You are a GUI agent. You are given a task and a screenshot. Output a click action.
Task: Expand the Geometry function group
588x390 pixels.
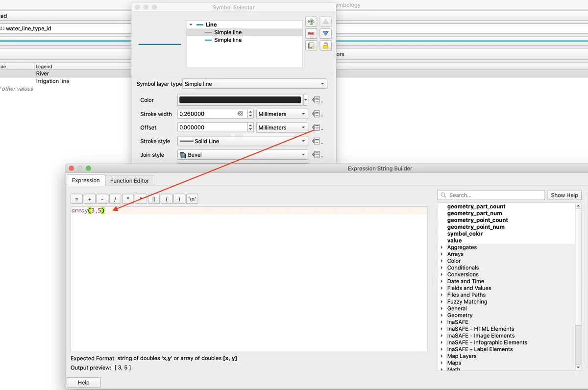click(442, 316)
